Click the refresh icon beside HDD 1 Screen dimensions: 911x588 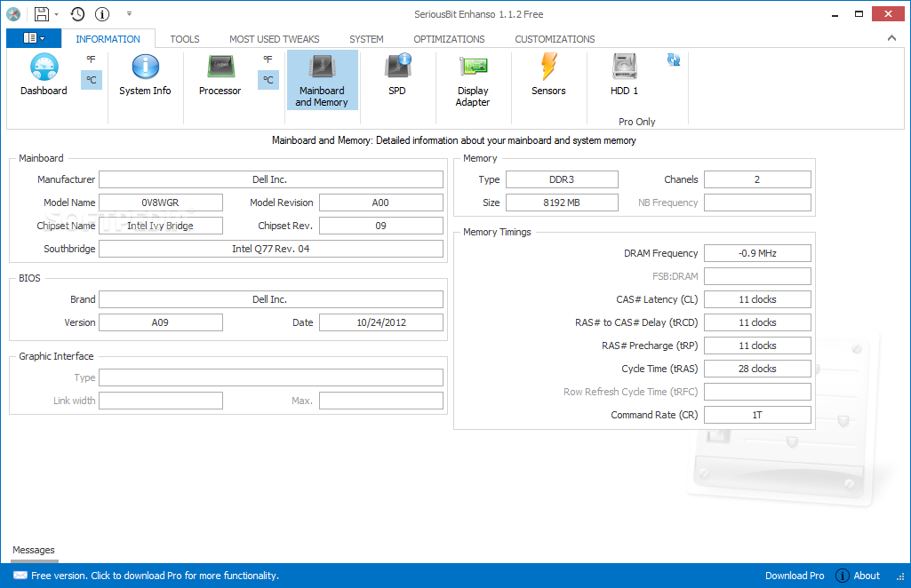point(674,60)
